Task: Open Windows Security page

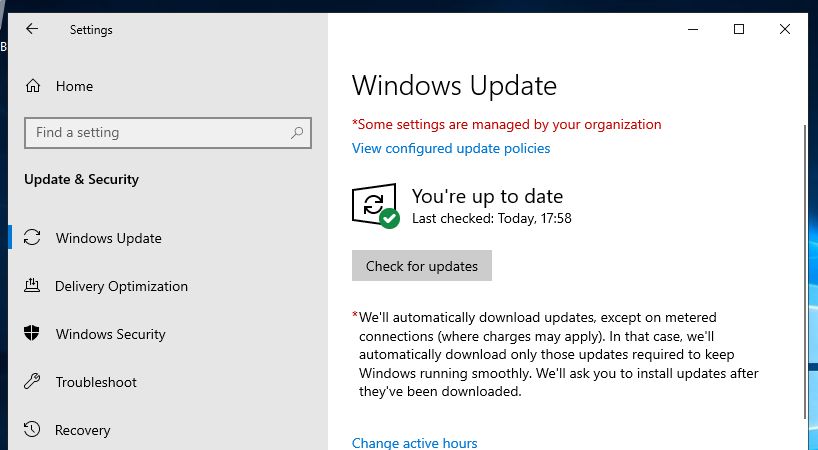Action: [111, 334]
